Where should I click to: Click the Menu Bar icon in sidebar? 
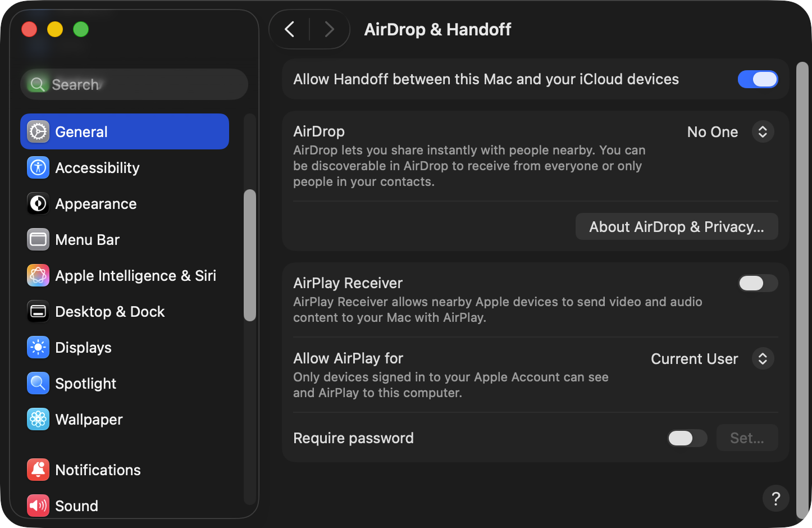(x=38, y=239)
